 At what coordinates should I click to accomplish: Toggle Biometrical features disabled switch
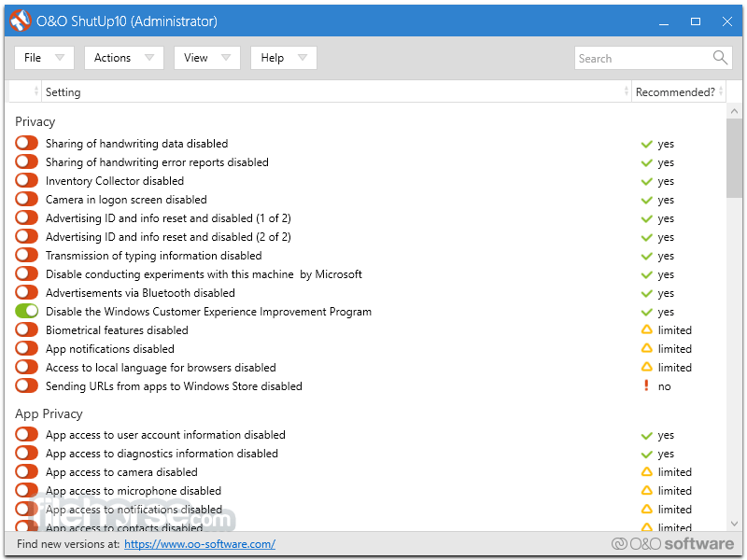[x=26, y=329]
